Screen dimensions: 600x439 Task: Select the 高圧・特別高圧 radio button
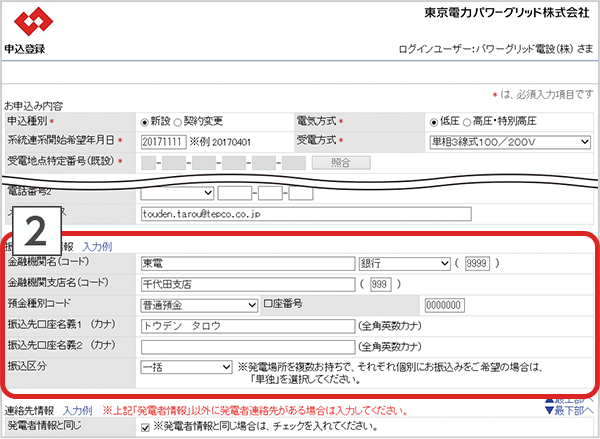click(x=466, y=122)
